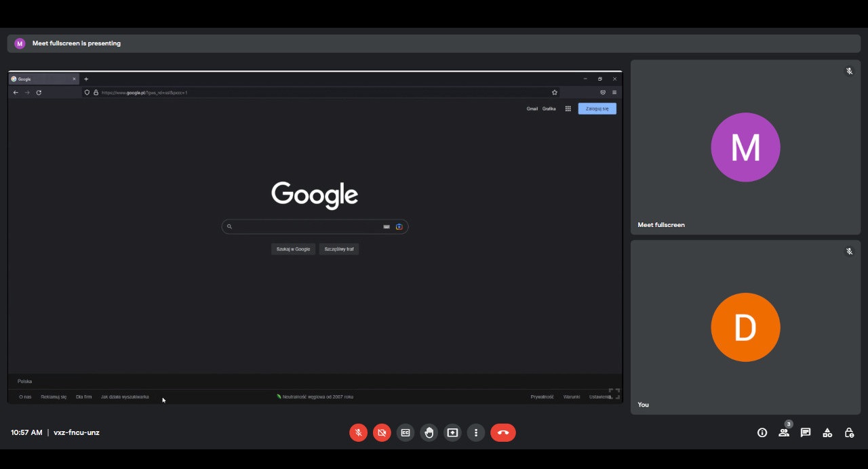Open more options three-dot menu in Meet

tap(476, 432)
